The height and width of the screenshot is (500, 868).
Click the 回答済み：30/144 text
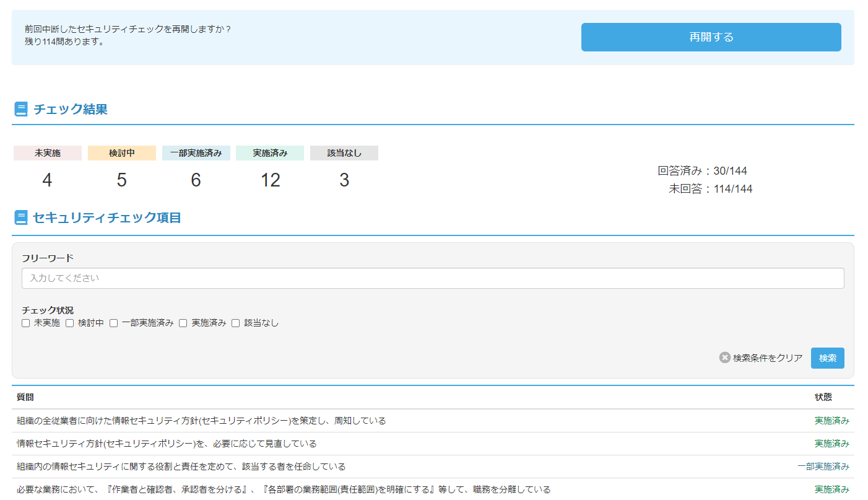(703, 171)
